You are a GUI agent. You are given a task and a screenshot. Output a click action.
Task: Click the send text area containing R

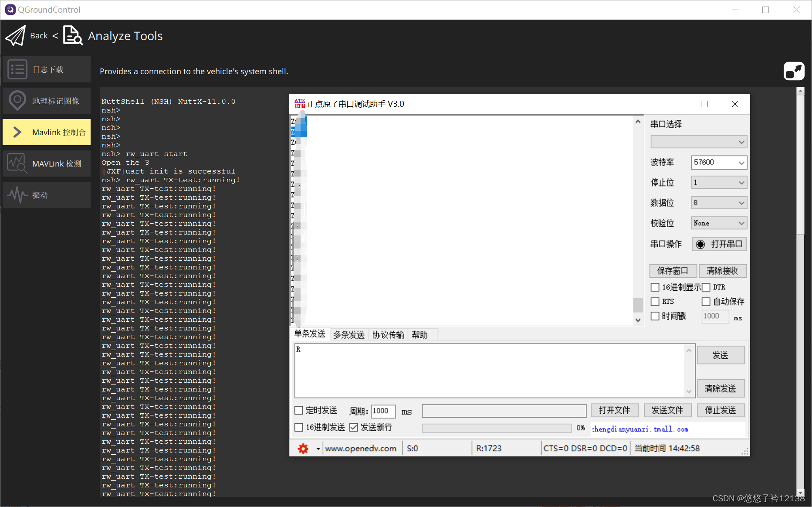tap(490, 371)
